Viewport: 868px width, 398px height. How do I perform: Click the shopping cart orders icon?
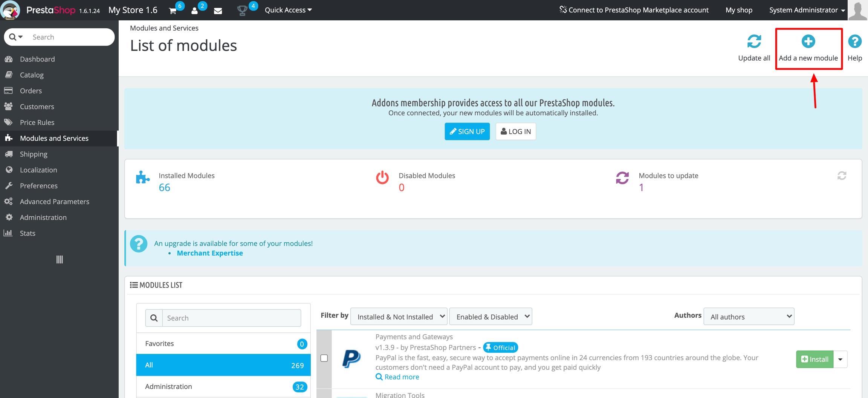click(173, 11)
